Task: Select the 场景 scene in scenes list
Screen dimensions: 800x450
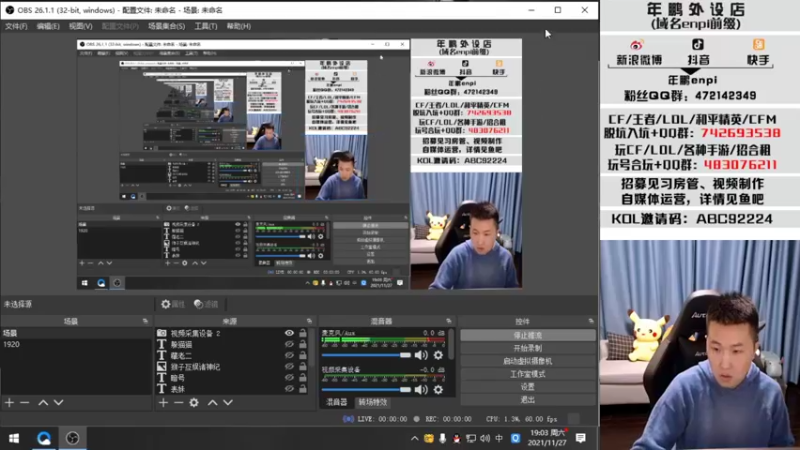Action: pos(76,333)
